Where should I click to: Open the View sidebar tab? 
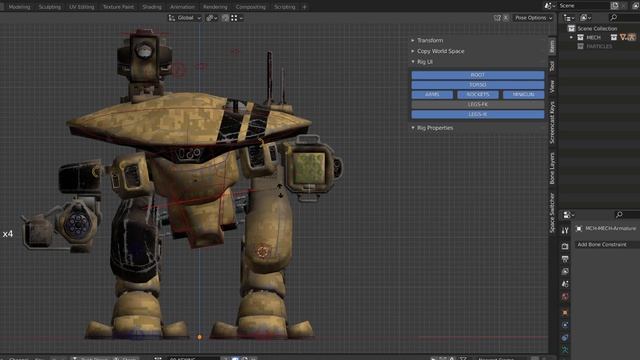552,86
